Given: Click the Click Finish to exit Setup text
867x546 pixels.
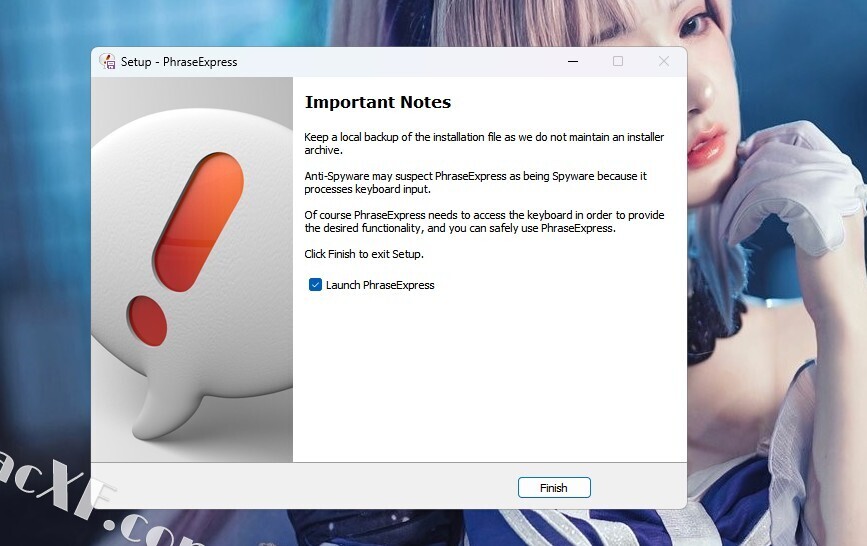Looking at the screenshot, I should coord(364,254).
